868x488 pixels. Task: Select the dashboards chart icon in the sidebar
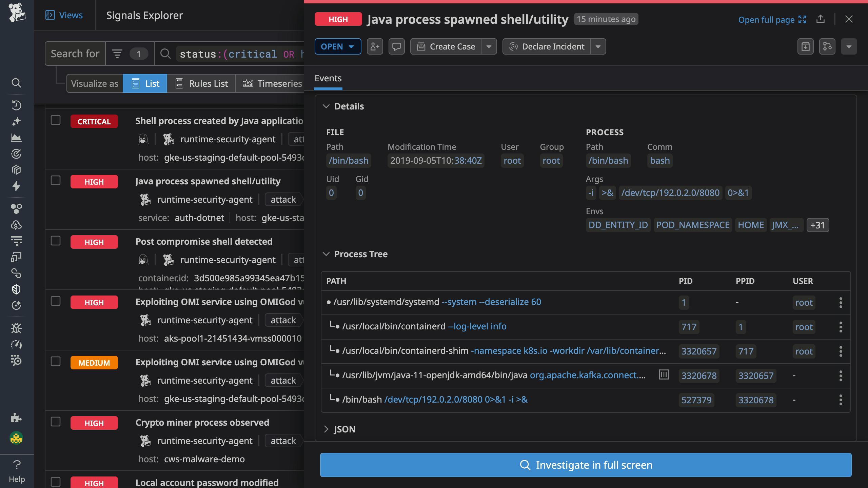tap(16, 138)
